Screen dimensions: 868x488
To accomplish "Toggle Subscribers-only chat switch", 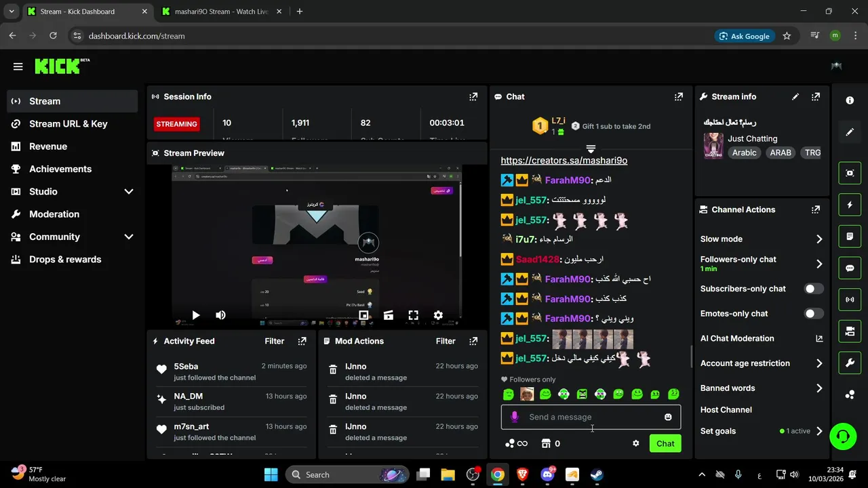I will coord(814,289).
